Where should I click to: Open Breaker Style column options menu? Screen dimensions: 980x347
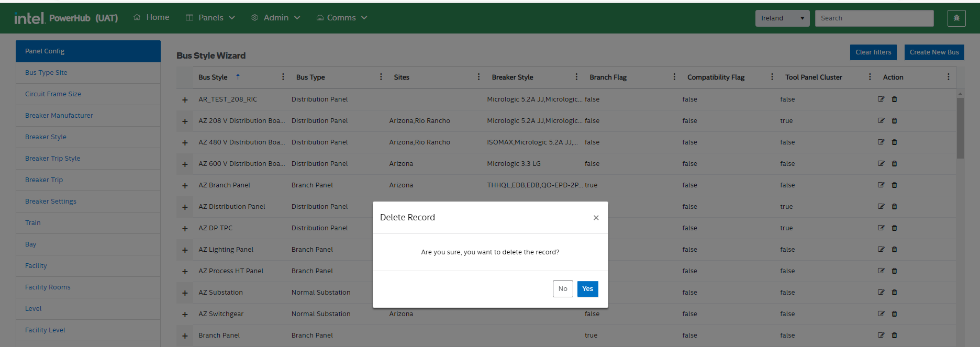pos(576,77)
